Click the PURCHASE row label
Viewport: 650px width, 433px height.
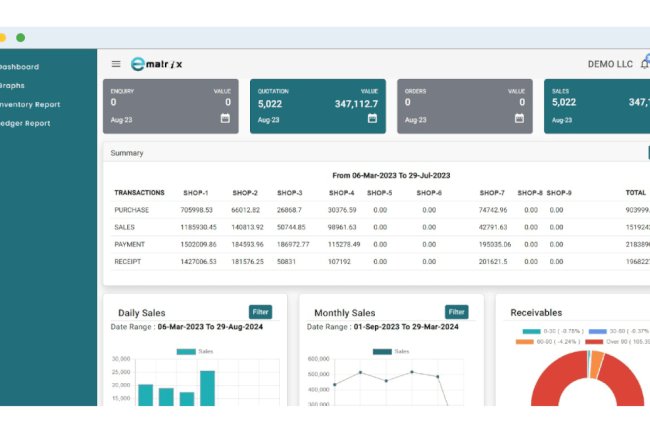point(131,210)
